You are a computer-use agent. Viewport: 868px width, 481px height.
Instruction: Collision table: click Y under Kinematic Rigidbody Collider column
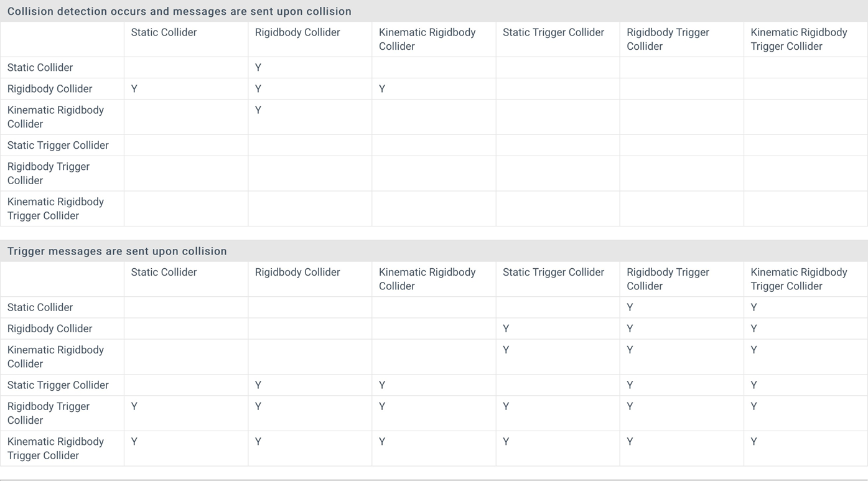pos(382,89)
